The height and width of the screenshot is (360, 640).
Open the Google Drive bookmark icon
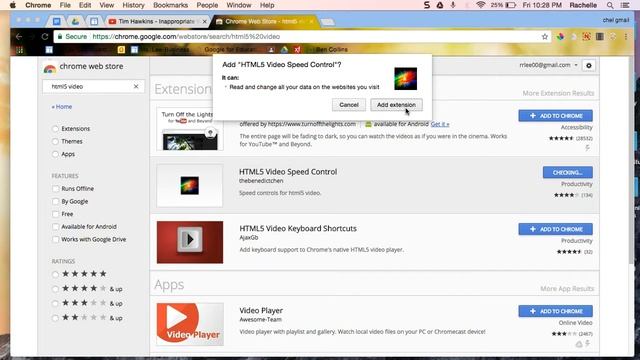coord(284,49)
